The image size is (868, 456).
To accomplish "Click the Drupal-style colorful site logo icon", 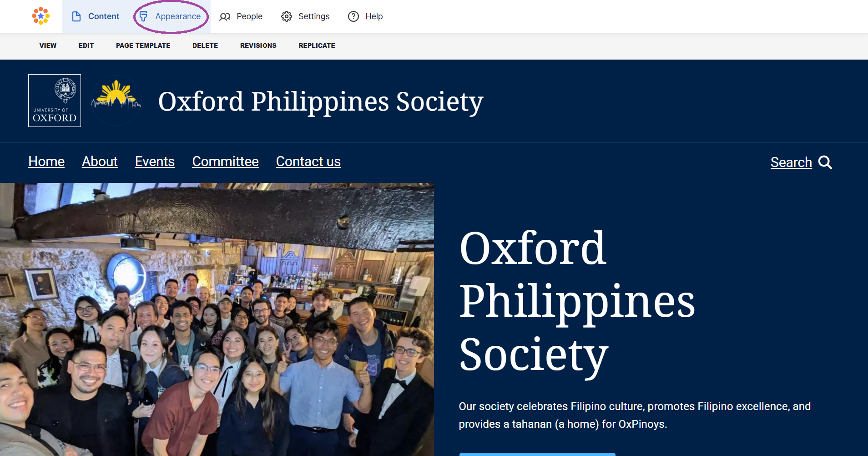I will pyautogui.click(x=41, y=16).
